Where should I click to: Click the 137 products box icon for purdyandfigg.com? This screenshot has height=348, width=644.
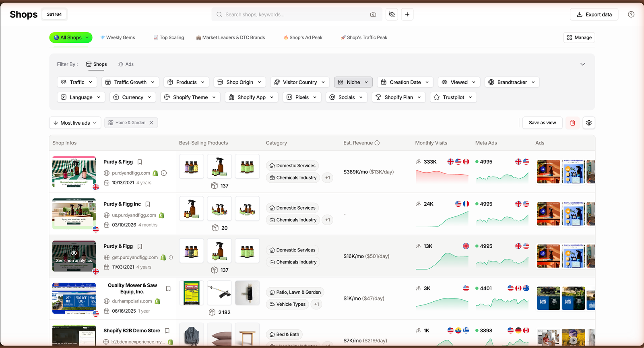tap(215, 186)
